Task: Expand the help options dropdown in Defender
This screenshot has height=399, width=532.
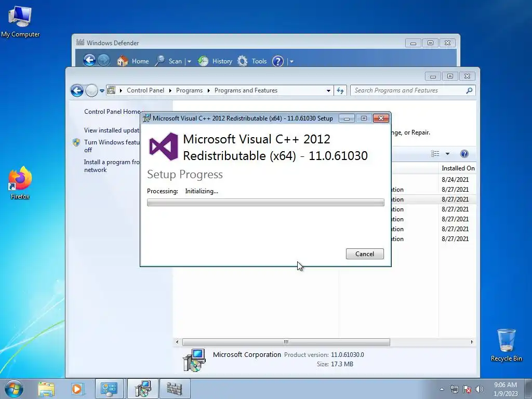Action: coord(291,62)
